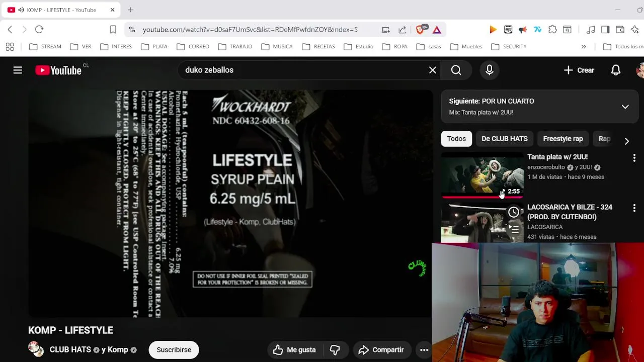Open options for LACOSARICA Y BILZE video
Image resolution: width=644 pixels, height=362 pixels.
pyautogui.click(x=634, y=208)
